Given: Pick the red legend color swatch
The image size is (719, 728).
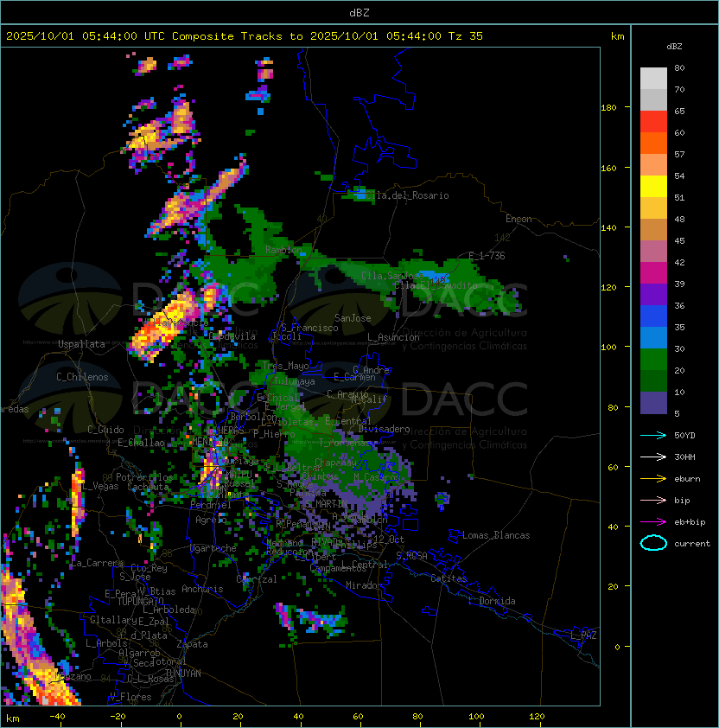Looking at the screenshot, I should [653, 122].
